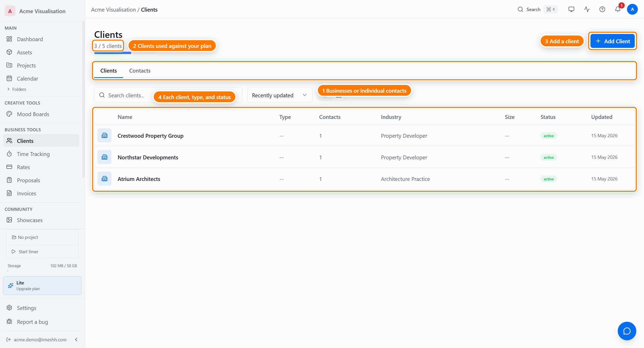This screenshot has height=348, width=644.
Task: Click the acme.demo@imeshh.com account entry
Action: point(40,340)
